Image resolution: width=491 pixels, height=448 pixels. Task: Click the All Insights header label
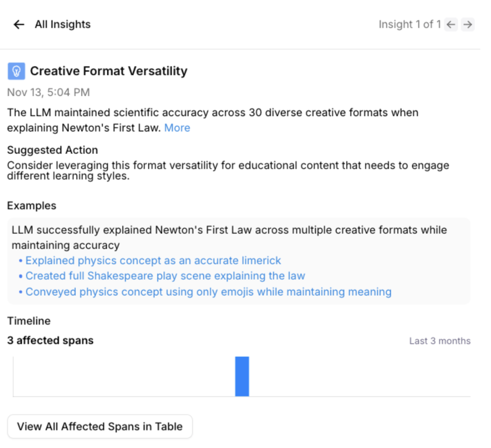pyautogui.click(x=63, y=24)
